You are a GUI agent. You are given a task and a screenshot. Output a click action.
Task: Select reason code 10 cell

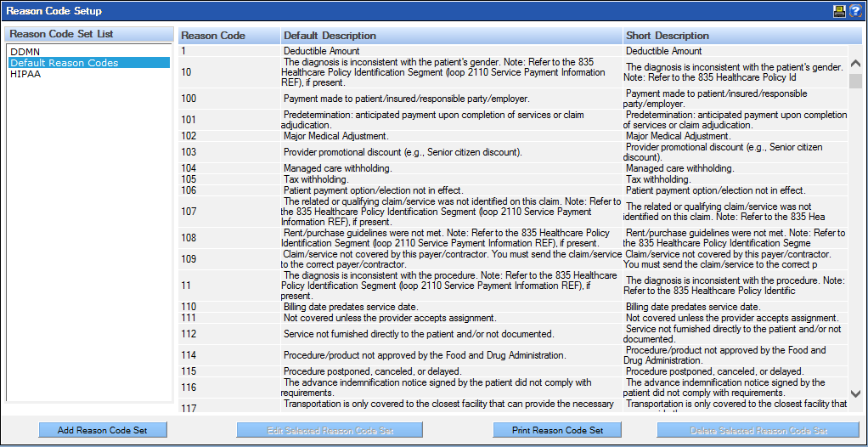[229, 72]
